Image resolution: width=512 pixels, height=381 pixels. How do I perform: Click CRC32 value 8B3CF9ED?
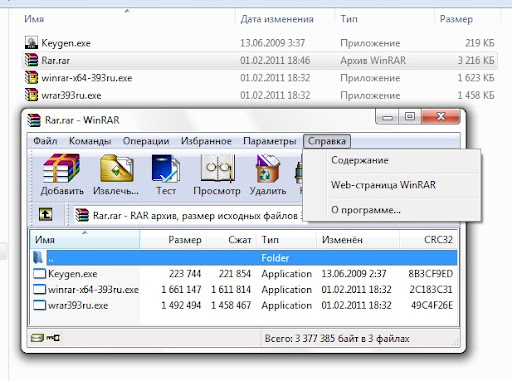click(431, 274)
